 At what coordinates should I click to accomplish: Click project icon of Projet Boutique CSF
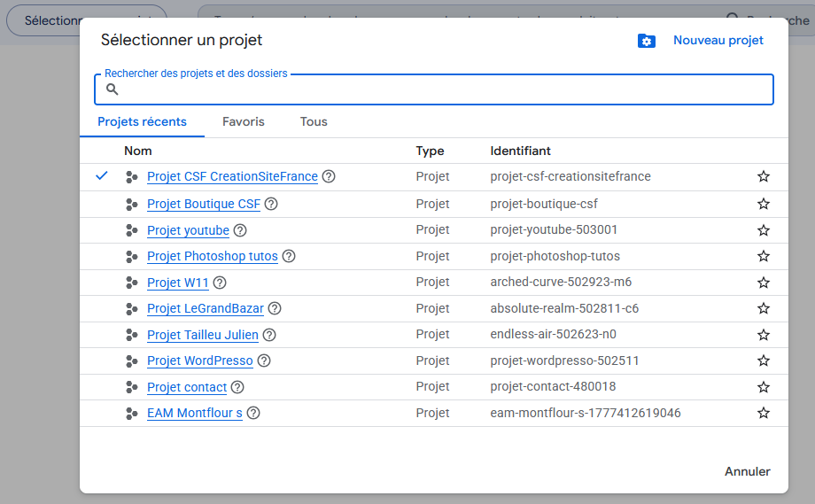pyautogui.click(x=131, y=205)
